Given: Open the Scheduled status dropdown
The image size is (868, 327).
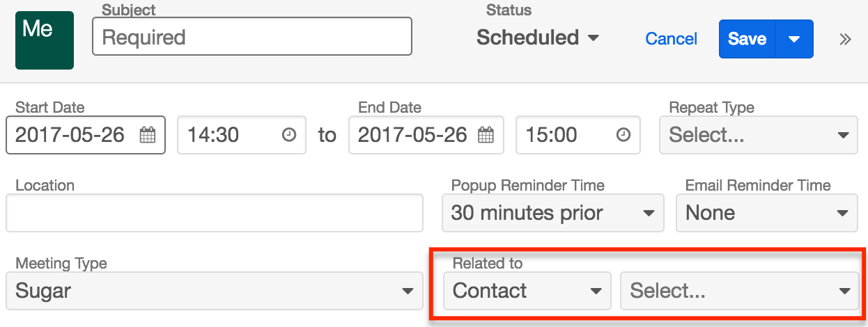Looking at the screenshot, I should 537,38.
